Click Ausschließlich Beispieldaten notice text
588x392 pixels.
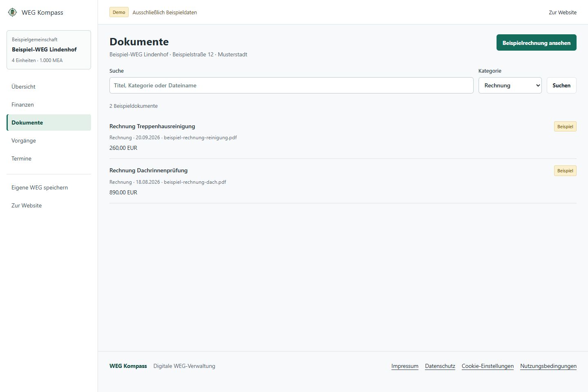click(165, 12)
